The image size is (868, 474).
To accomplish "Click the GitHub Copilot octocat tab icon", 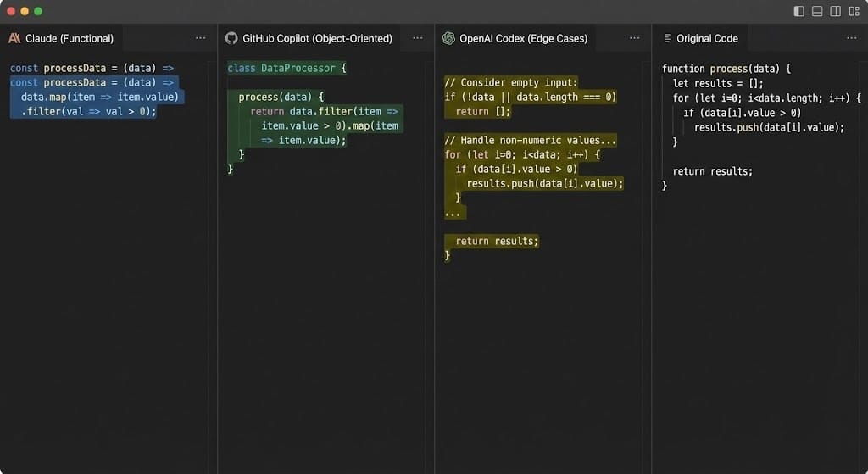I will click(x=231, y=38).
